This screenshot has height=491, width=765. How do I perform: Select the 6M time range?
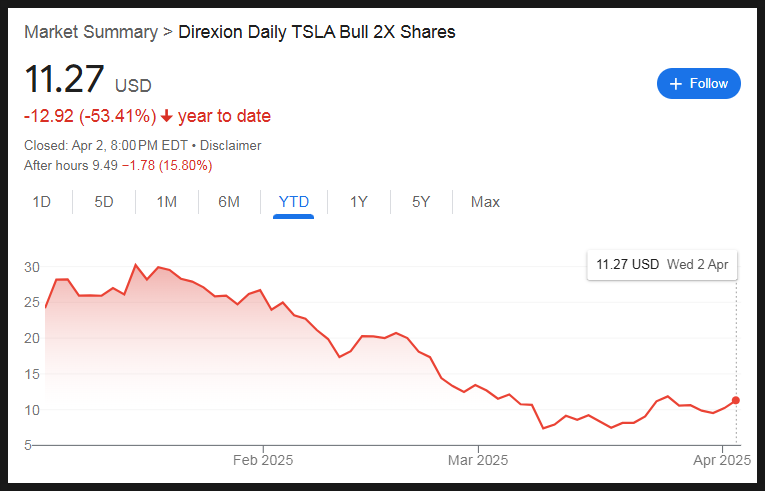pyautogui.click(x=229, y=202)
